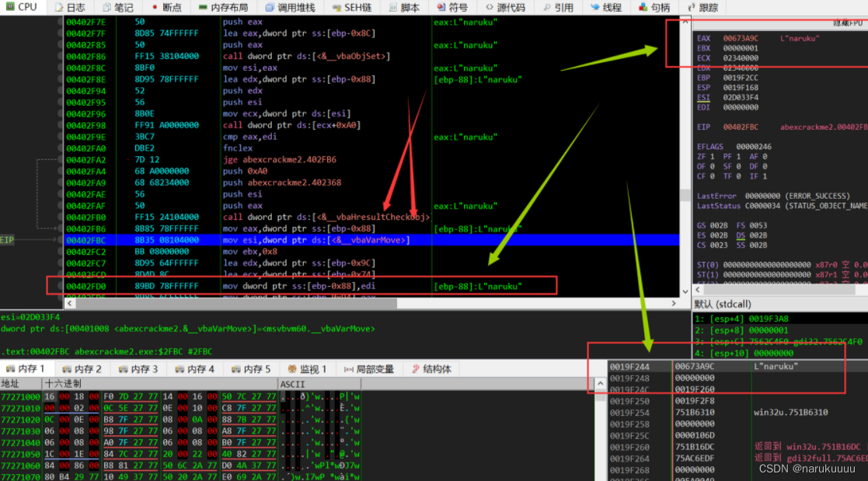Image resolution: width=868 pixels, height=481 pixels.
Task: Open the 源代码 source tab icon
Action: tap(505, 7)
